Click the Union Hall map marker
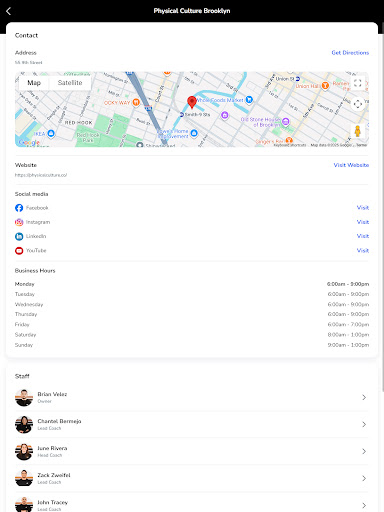Screen dimensions: 384x512 click(x=325, y=86)
